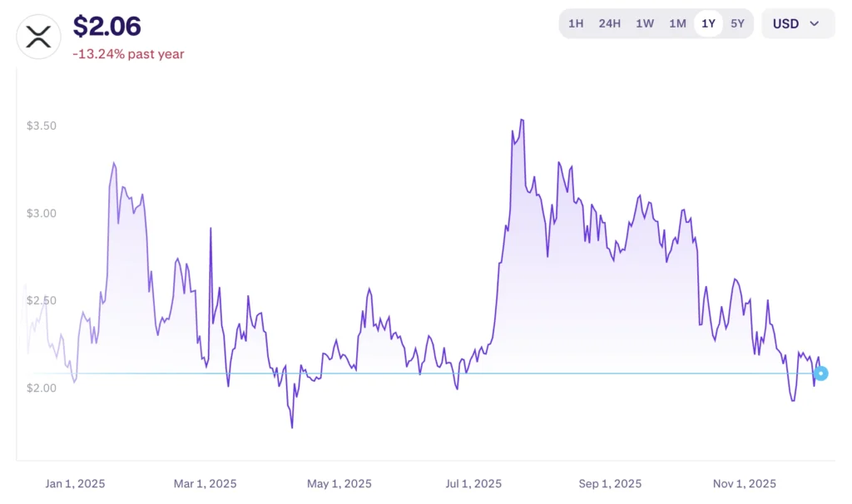Viewport: 852px width, 504px height.
Task: Click the XRP coin logo icon
Action: 38,37
